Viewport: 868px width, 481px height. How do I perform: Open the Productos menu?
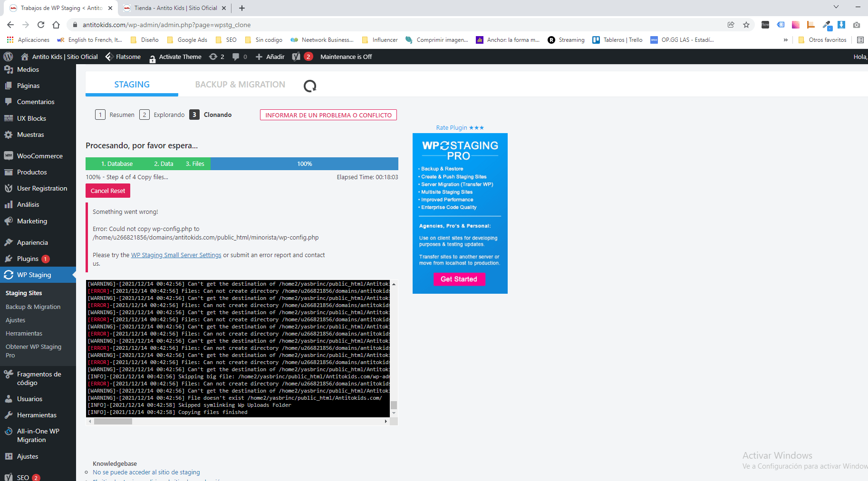click(x=32, y=172)
